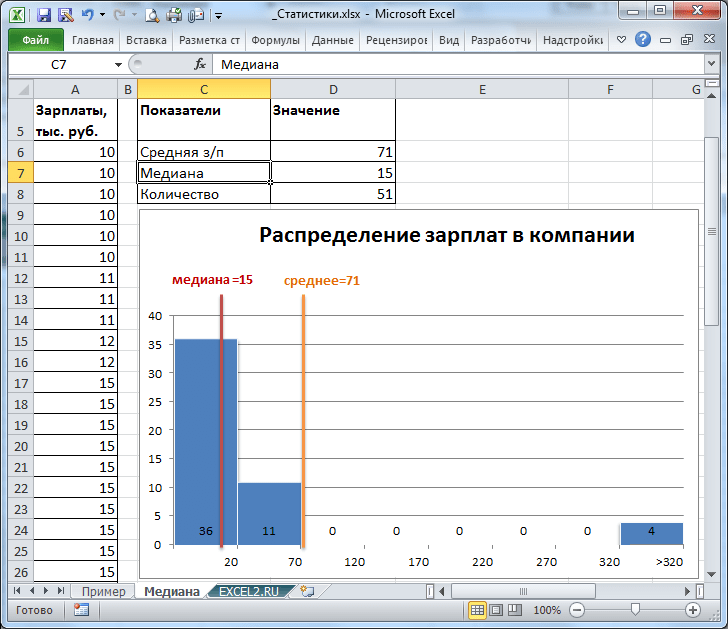Select row 7 header

[x=20, y=173]
